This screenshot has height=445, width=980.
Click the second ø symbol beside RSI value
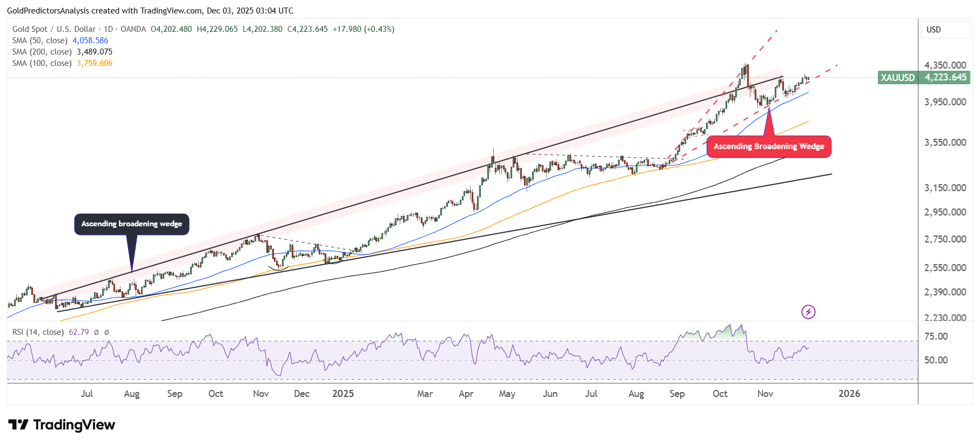[106, 332]
